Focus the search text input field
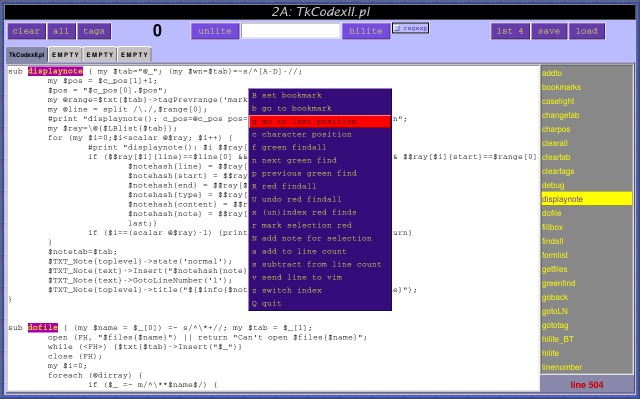 [290, 31]
